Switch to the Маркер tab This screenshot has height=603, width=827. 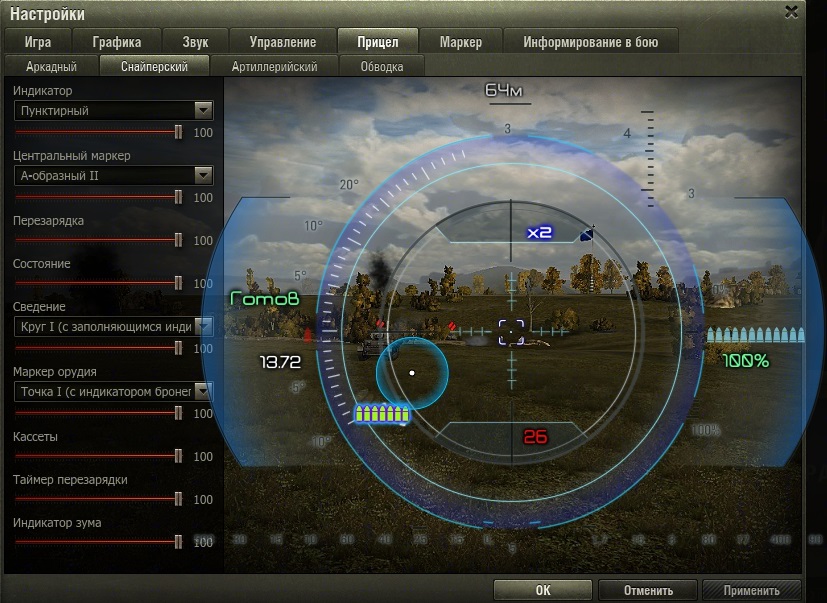(461, 42)
